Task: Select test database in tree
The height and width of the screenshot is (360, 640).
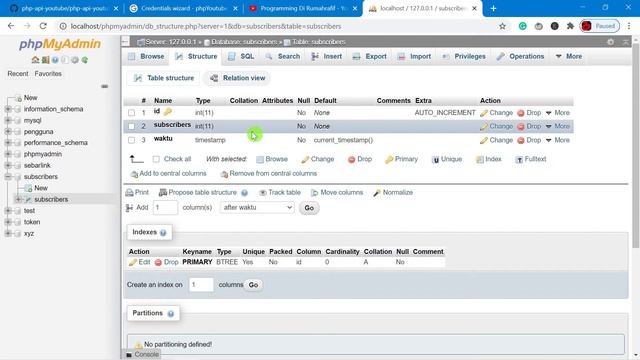Action: (29, 211)
